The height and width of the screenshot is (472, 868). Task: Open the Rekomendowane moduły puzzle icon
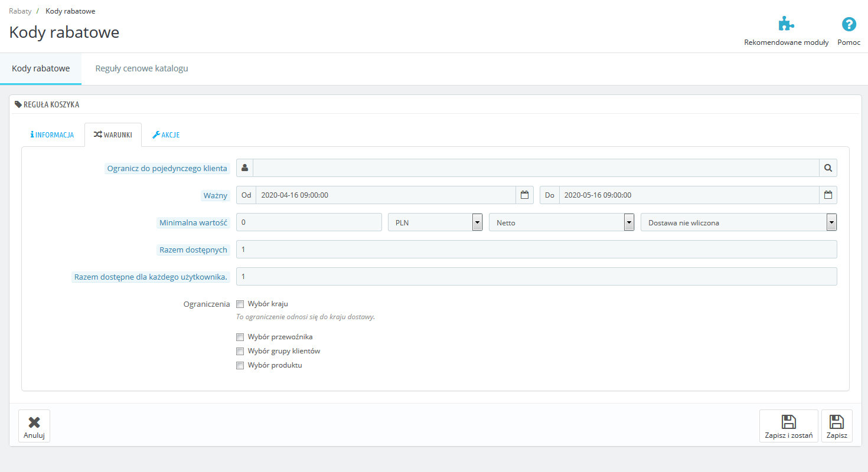pos(786,24)
